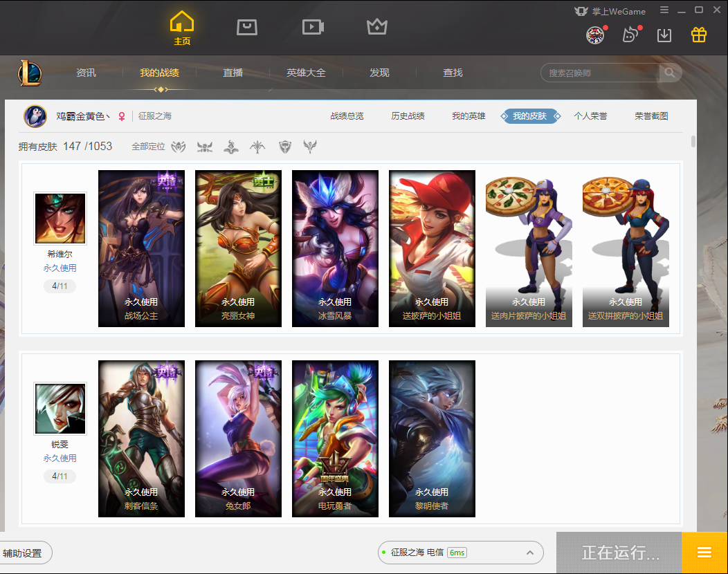The width and height of the screenshot is (728, 574).
Task: Open the piggy bank notifications icon
Action: (x=630, y=35)
